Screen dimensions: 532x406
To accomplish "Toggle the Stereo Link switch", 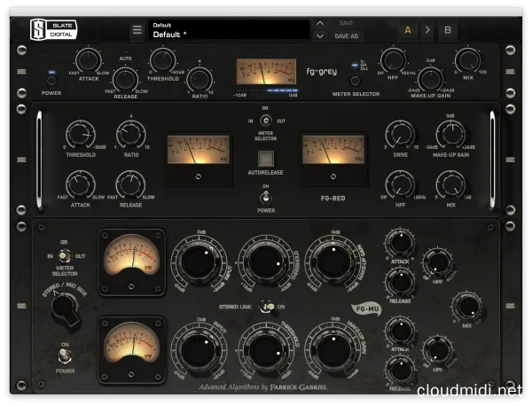I will 268,307.
